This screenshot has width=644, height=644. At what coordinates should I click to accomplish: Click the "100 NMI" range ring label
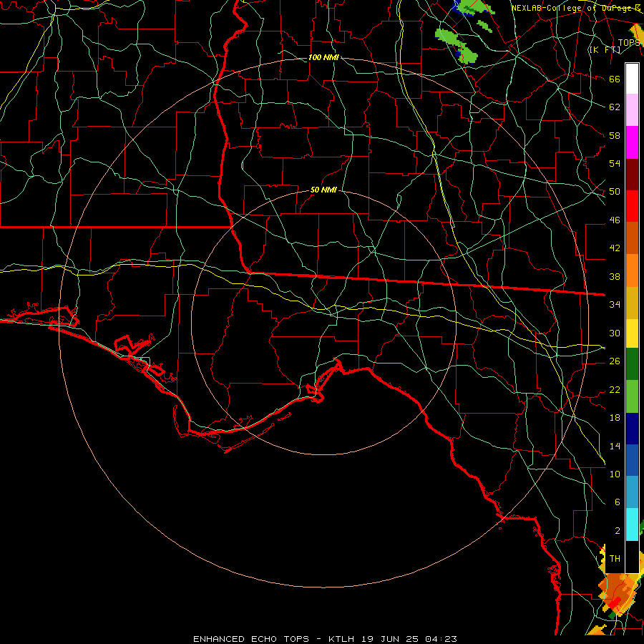pos(323,57)
